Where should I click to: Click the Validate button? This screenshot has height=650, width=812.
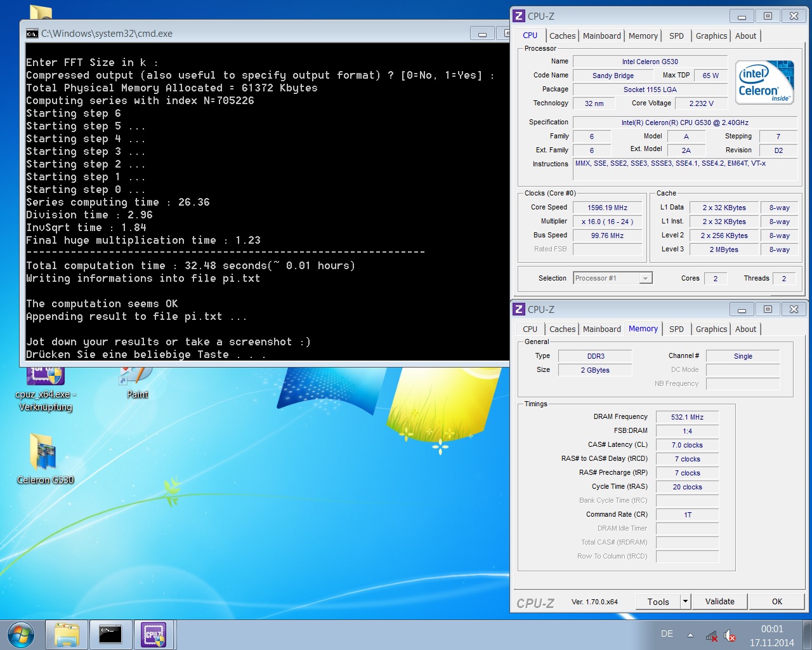[x=720, y=602]
